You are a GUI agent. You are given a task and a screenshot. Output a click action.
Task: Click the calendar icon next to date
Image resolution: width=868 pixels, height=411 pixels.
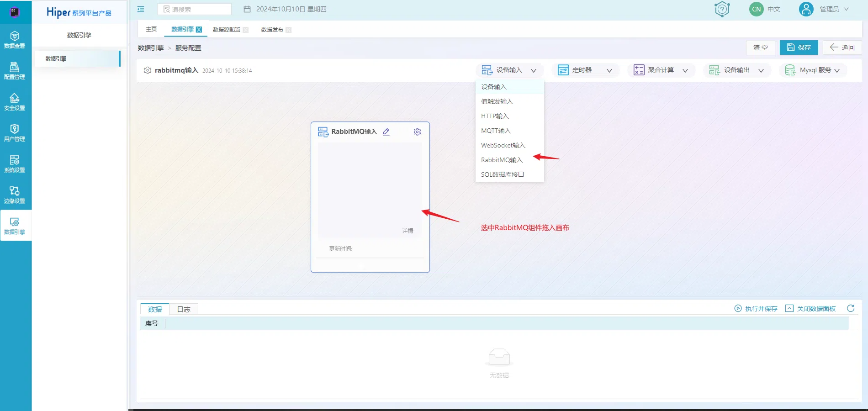click(247, 9)
